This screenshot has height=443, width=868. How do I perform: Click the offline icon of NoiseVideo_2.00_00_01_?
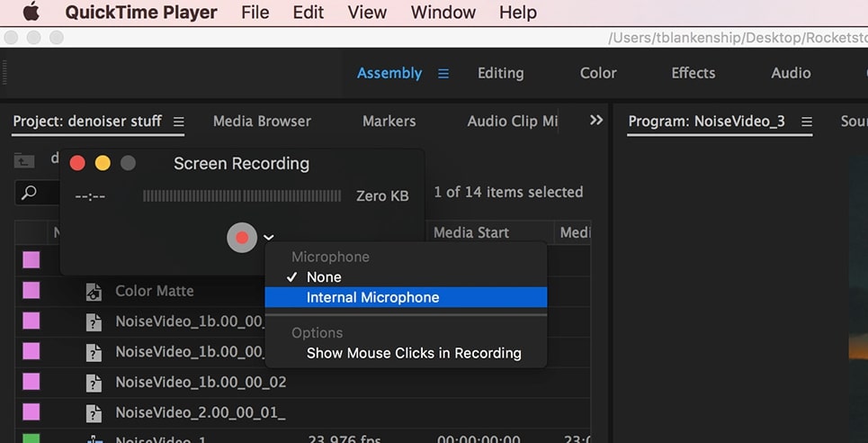click(94, 413)
